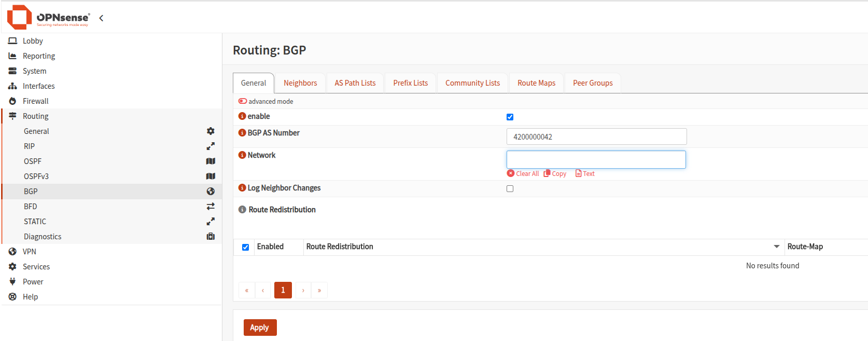Click the Interfaces network icon

click(x=12, y=86)
